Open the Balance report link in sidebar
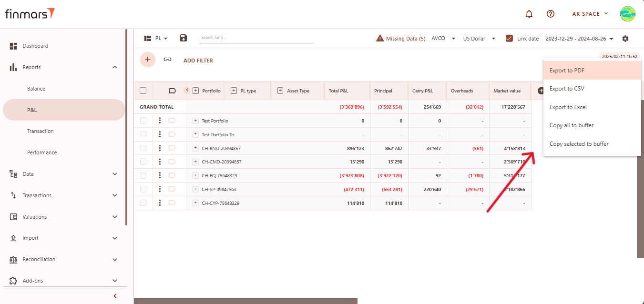644x304 pixels. pos(36,89)
